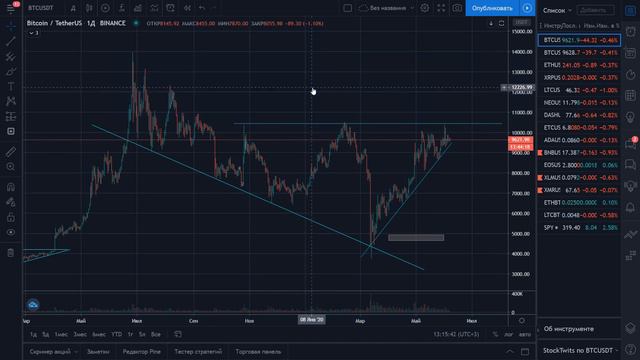Open the financials chart icon in toolbar
This screenshot has height=360, width=640.
pos(138,8)
